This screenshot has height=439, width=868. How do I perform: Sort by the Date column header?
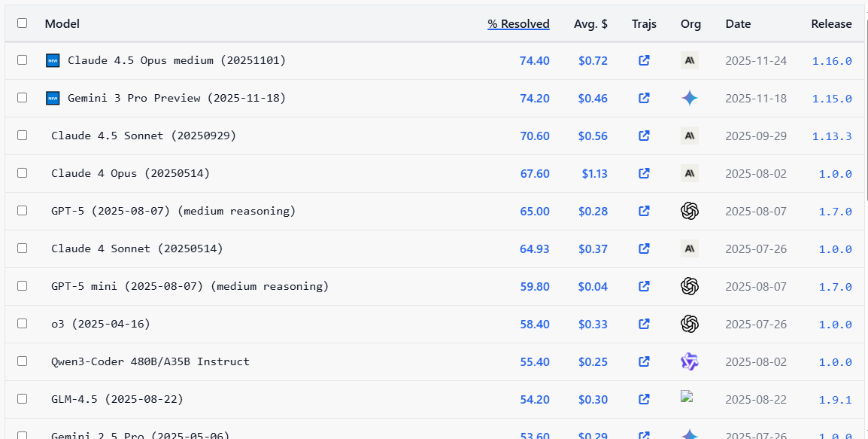click(738, 23)
